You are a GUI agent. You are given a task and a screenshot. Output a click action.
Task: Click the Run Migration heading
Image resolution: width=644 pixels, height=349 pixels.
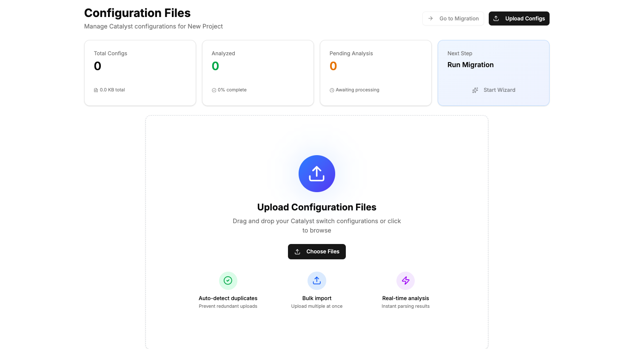click(470, 65)
